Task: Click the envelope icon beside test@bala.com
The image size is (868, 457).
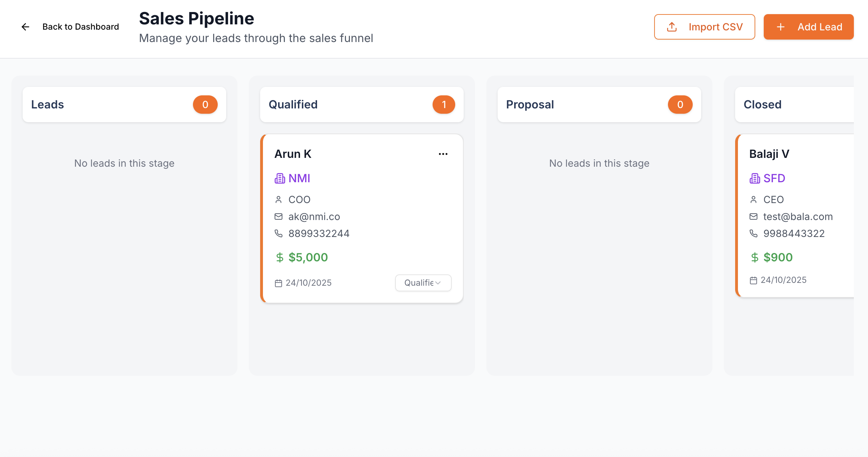Action: [x=753, y=216]
